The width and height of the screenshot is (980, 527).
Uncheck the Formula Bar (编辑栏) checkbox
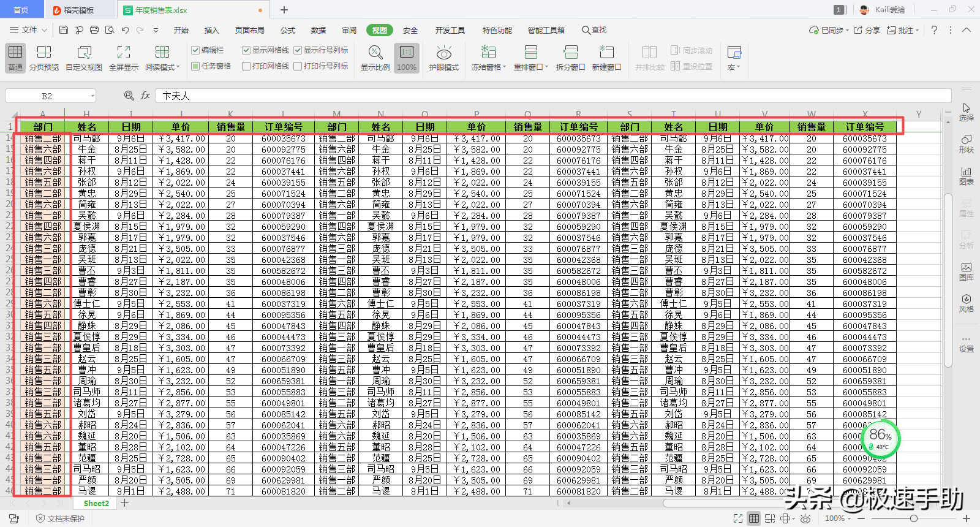[196, 50]
